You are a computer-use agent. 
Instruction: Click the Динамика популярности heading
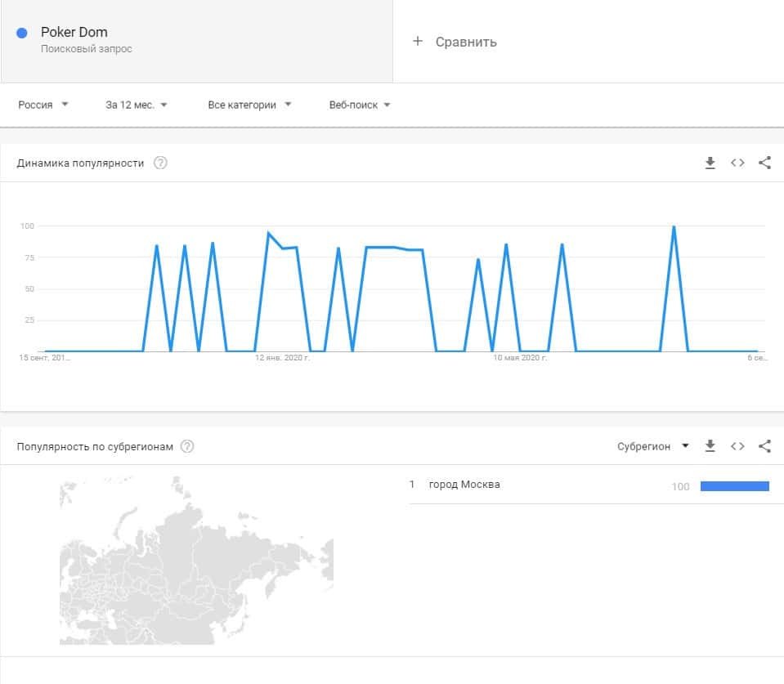pos(80,163)
